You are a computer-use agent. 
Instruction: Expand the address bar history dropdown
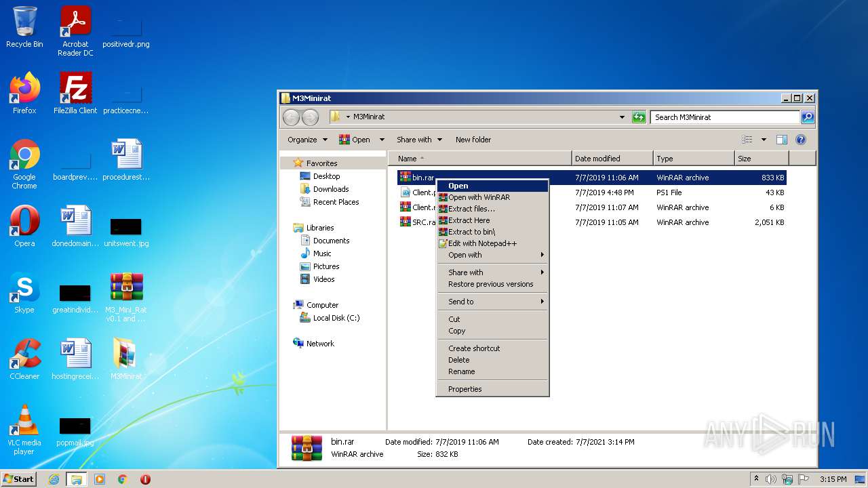point(623,117)
